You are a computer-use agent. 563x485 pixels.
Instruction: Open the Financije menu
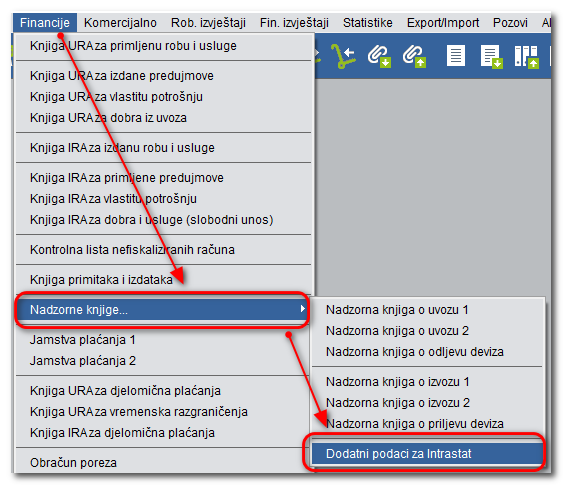tap(45, 23)
